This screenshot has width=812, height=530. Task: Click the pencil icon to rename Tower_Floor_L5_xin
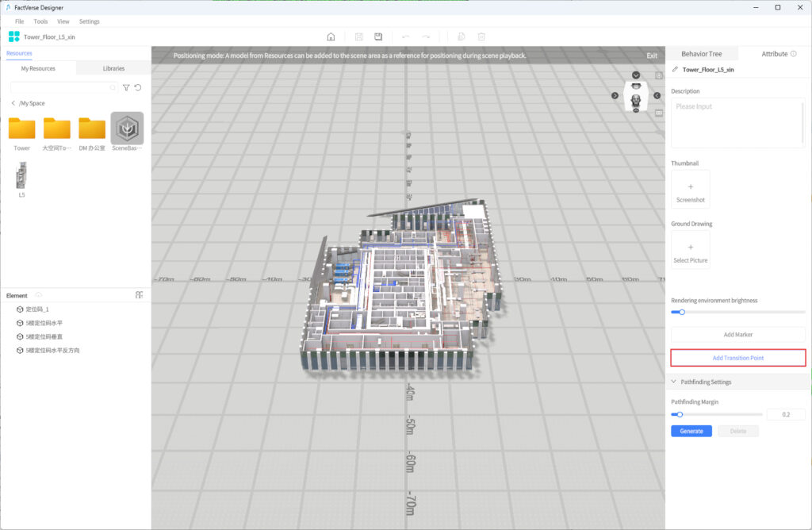point(675,69)
